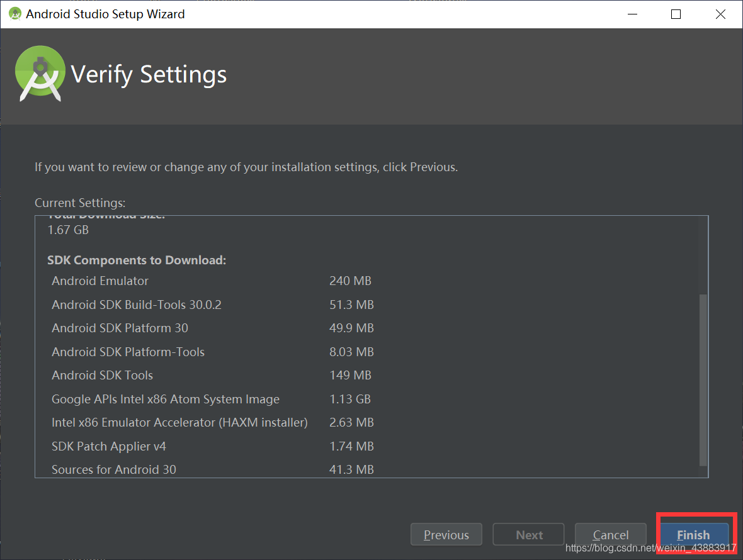The width and height of the screenshot is (743, 560).
Task: Click the Android Studio logo in header
Action: (x=40, y=74)
